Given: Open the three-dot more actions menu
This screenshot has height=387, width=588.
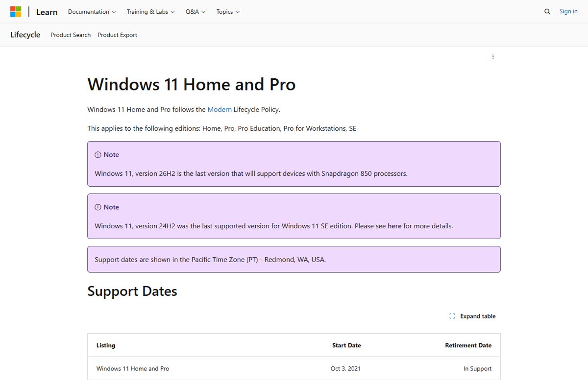Looking at the screenshot, I should (493, 57).
